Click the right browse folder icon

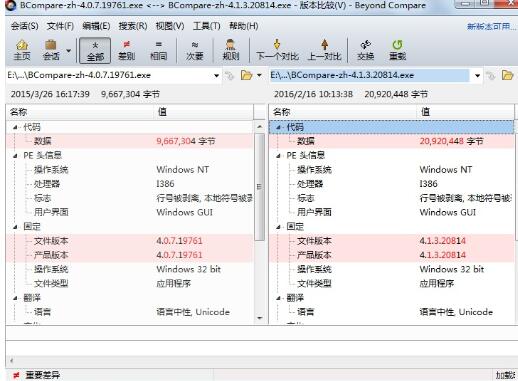[x=507, y=75]
